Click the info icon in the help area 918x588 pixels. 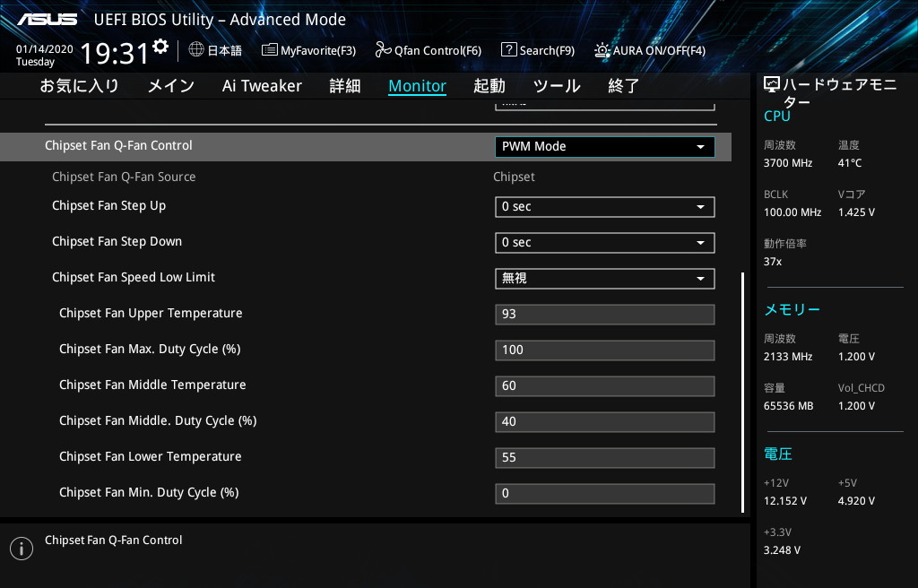[x=22, y=549]
